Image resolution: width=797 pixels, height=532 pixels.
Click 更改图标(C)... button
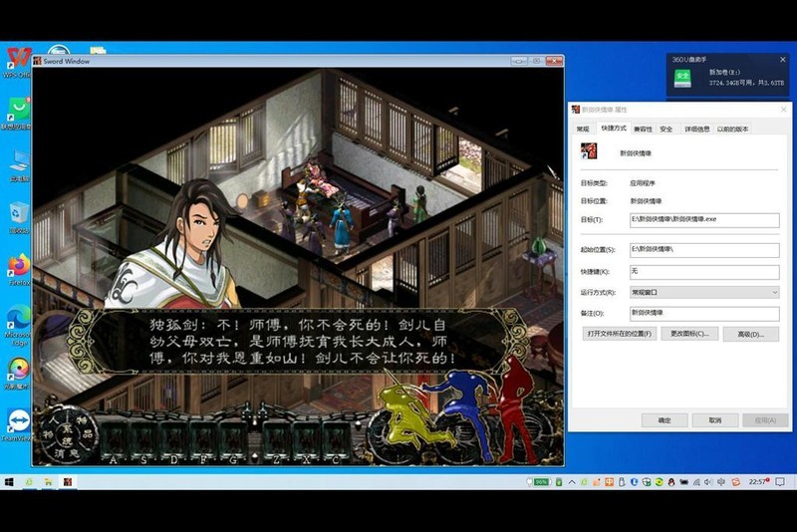(x=689, y=334)
